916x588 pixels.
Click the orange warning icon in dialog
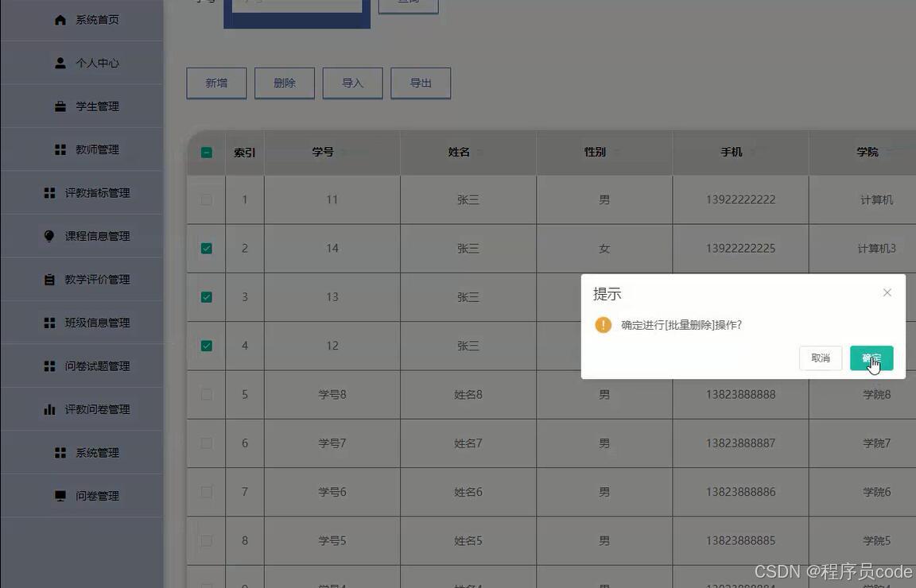tap(603, 325)
